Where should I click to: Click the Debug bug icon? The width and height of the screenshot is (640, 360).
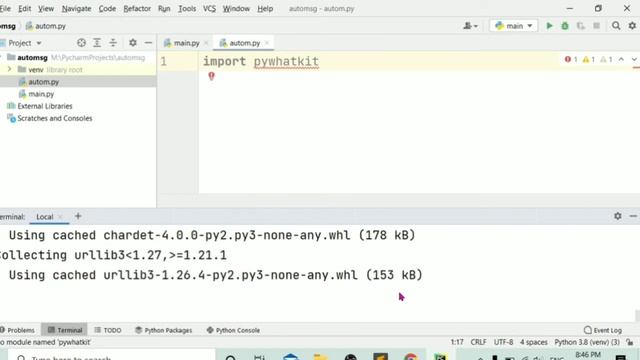(x=565, y=26)
